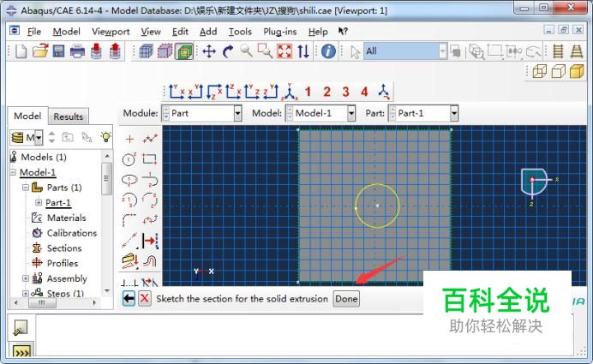Click the Cycle Views arrows icon

coord(303,51)
